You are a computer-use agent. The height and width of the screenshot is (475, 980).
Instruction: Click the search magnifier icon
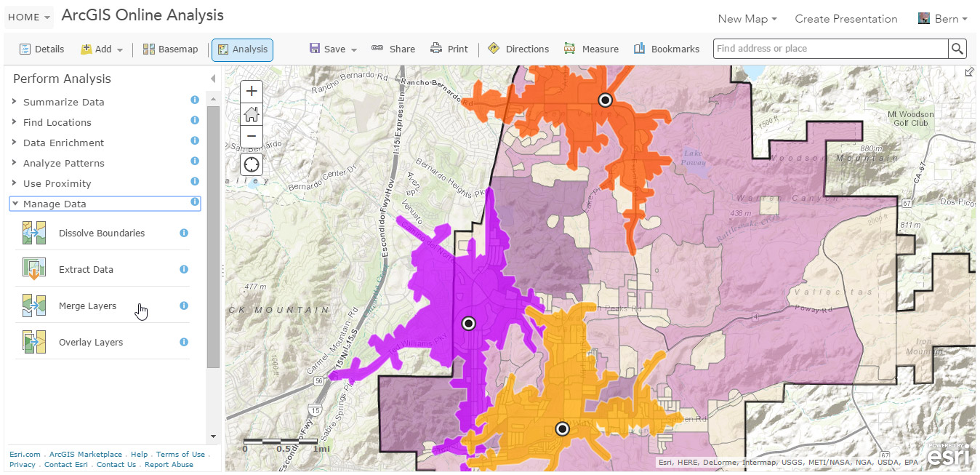pos(957,49)
